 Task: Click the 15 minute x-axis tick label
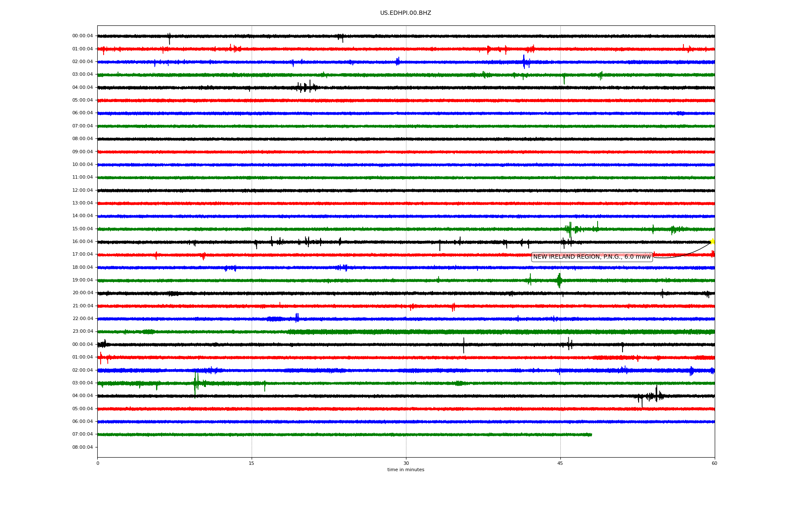point(252,463)
